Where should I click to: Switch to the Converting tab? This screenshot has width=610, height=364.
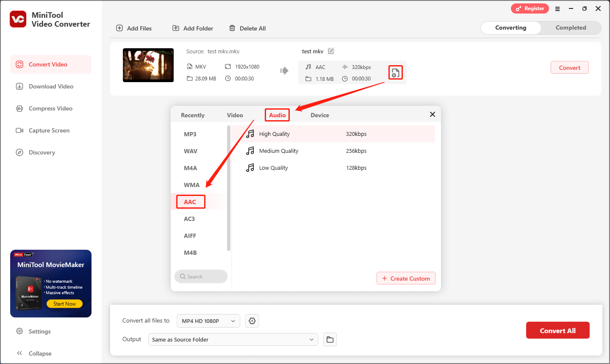[511, 28]
